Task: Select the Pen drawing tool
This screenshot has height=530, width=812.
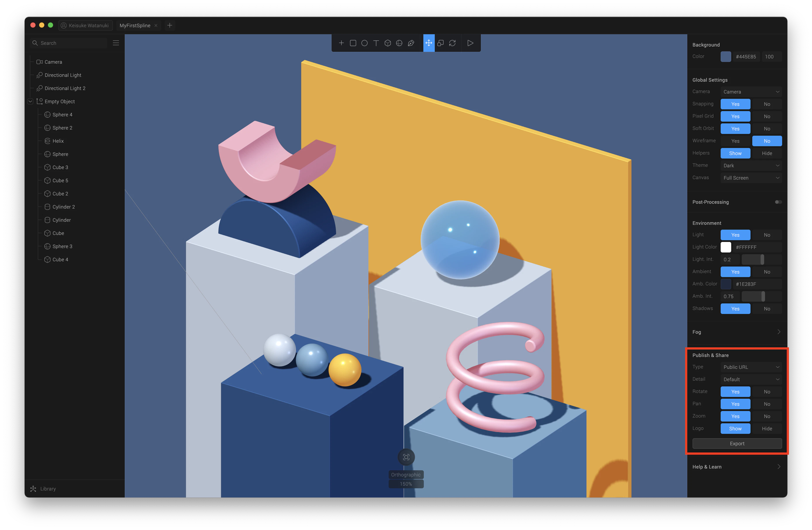Action: (411, 43)
